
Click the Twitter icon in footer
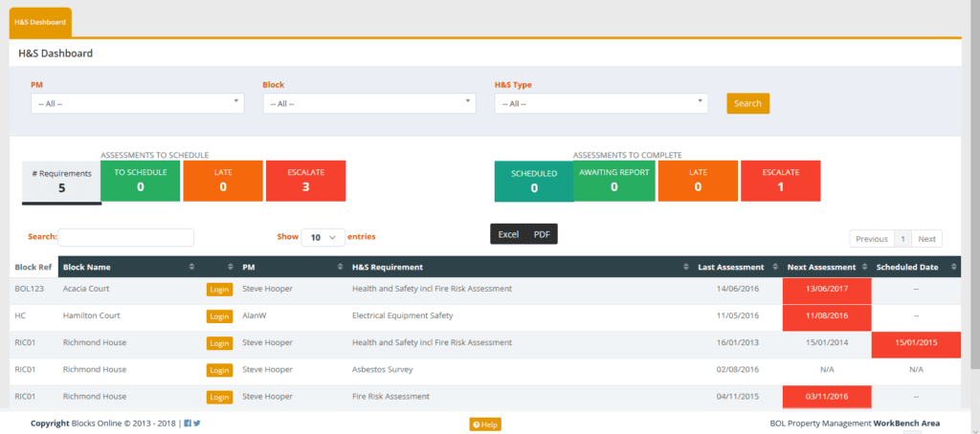[x=197, y=423]
